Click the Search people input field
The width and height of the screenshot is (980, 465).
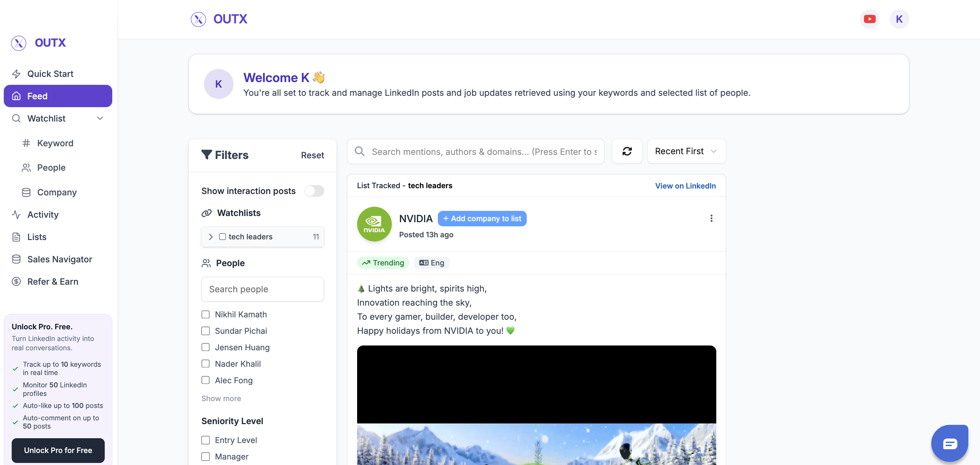click(x=262, y=289)
